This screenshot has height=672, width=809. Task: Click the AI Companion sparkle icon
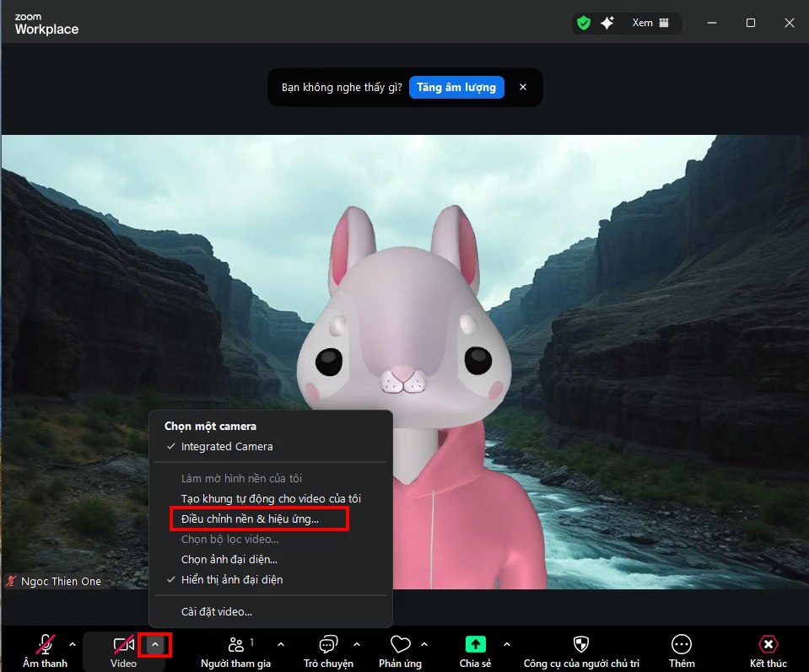[607, 23]
